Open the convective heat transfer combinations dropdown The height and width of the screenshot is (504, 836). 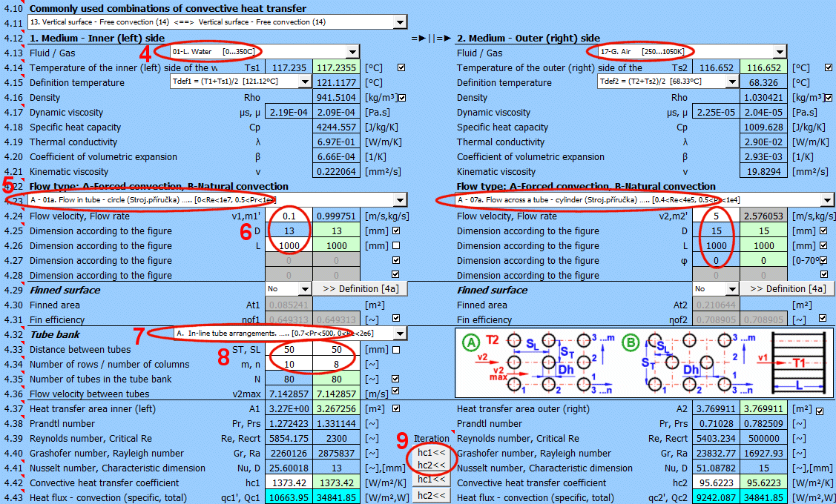400,22
